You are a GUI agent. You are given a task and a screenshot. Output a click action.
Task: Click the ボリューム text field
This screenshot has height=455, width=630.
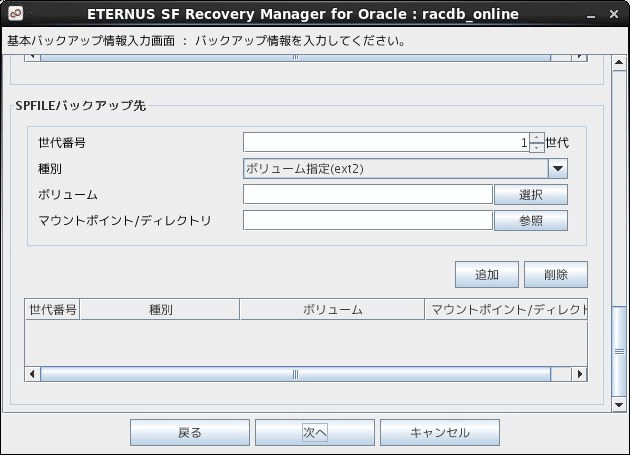click(368, 195)
